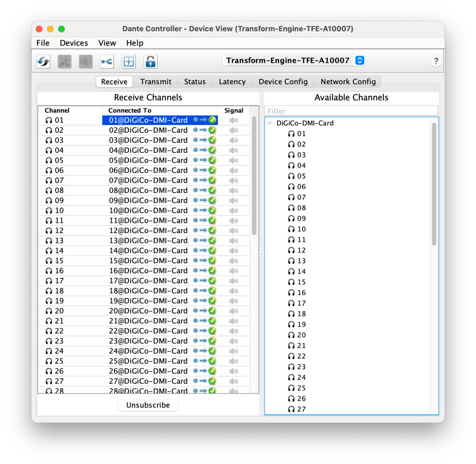Click the Signal column header

234,111
